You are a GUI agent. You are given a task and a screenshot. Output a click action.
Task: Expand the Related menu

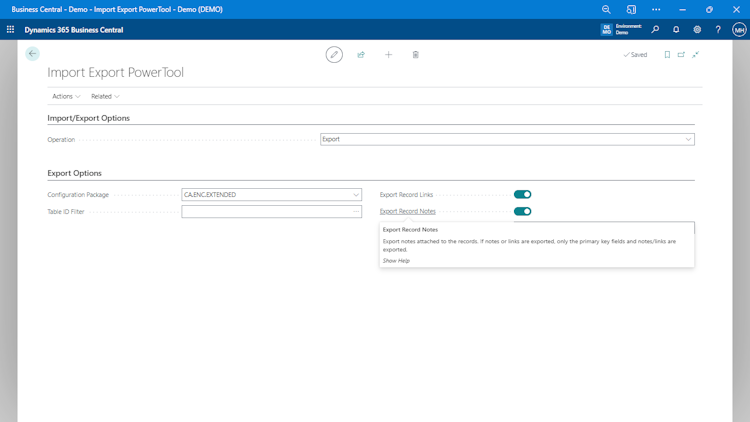click(105, 96)
